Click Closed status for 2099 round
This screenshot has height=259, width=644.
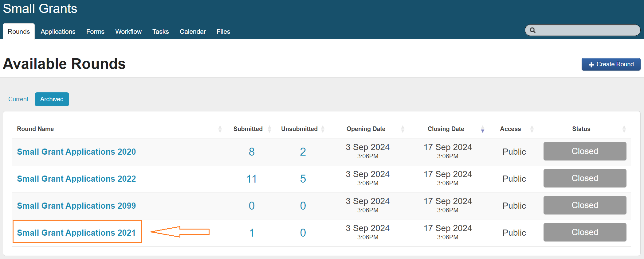[x=584, y=205]
